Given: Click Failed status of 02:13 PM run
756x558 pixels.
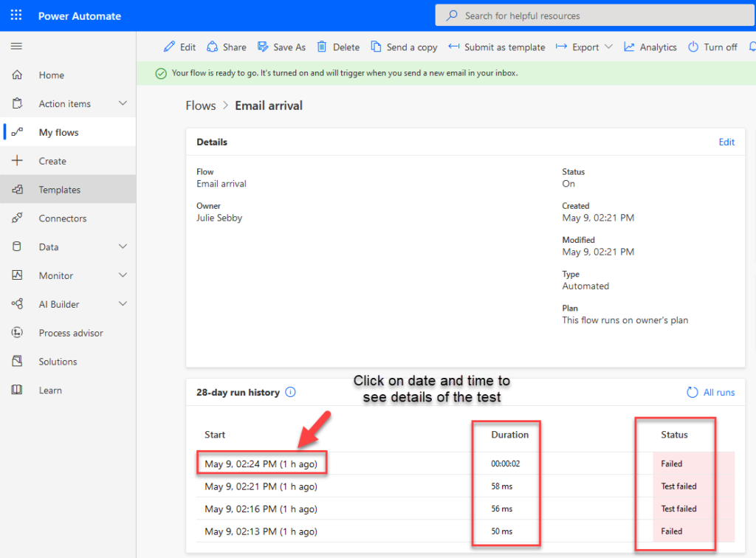Looking at the screenshot, I should (671, 531).
